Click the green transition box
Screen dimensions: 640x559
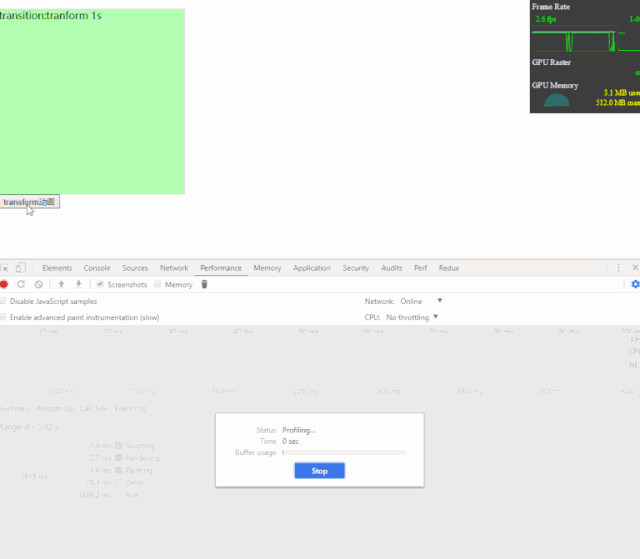[92, 102]
